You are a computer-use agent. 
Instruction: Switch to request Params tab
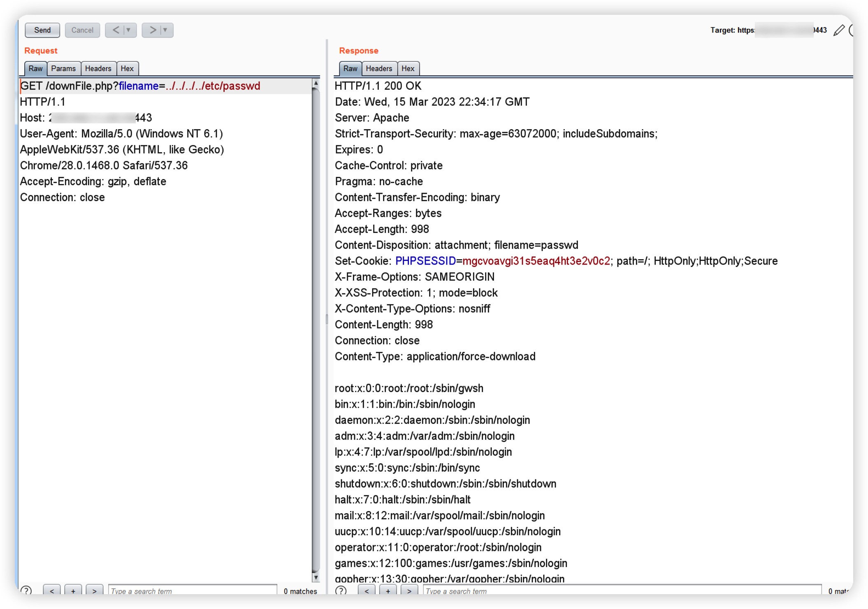click(63, 69)
